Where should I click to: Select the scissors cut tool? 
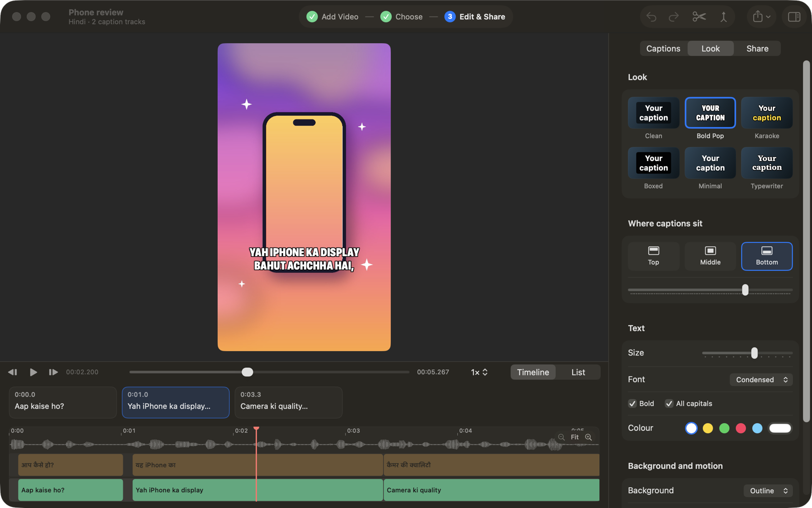point(699,17)
